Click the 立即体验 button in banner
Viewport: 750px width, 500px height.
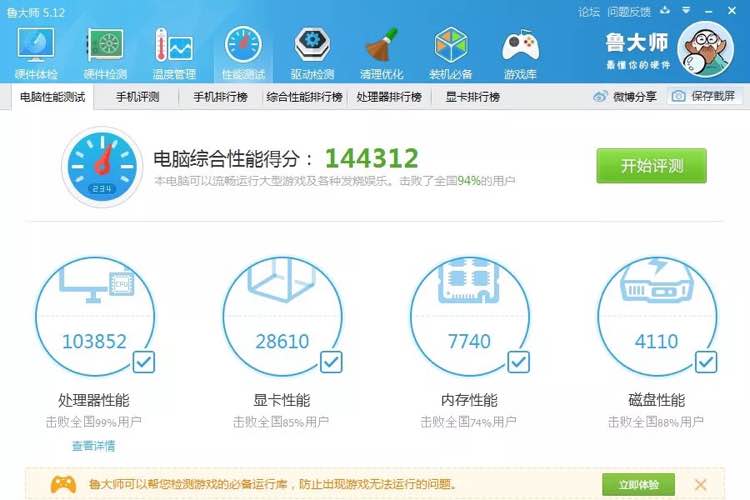click(639, 485)
